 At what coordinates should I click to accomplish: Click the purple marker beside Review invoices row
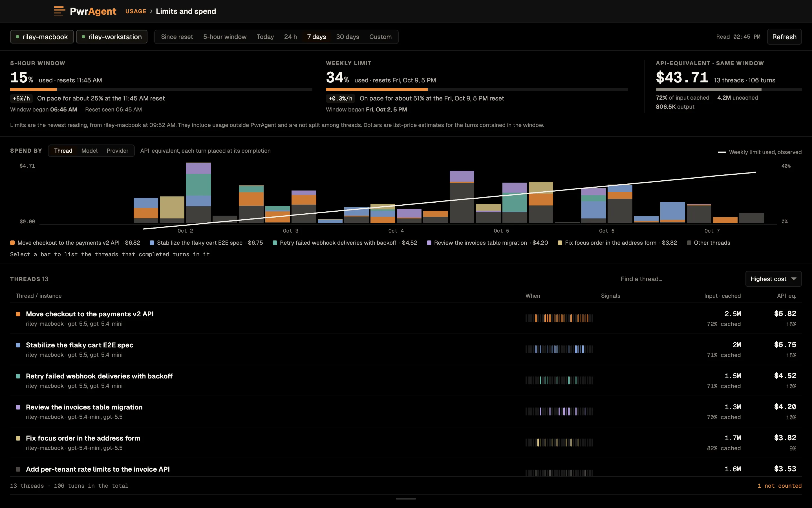pos(18,407)
